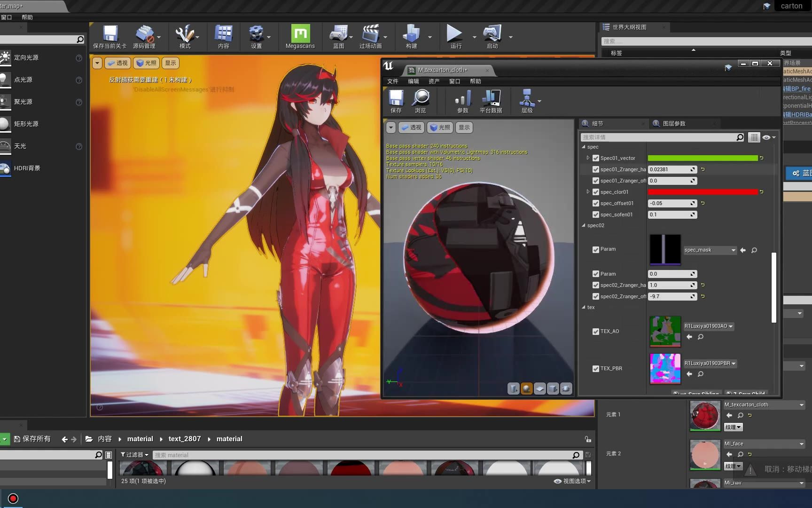Viewport: 812px width, 508px height.
Task: Click the Search Details input field
Action: [x=659, y=137]
